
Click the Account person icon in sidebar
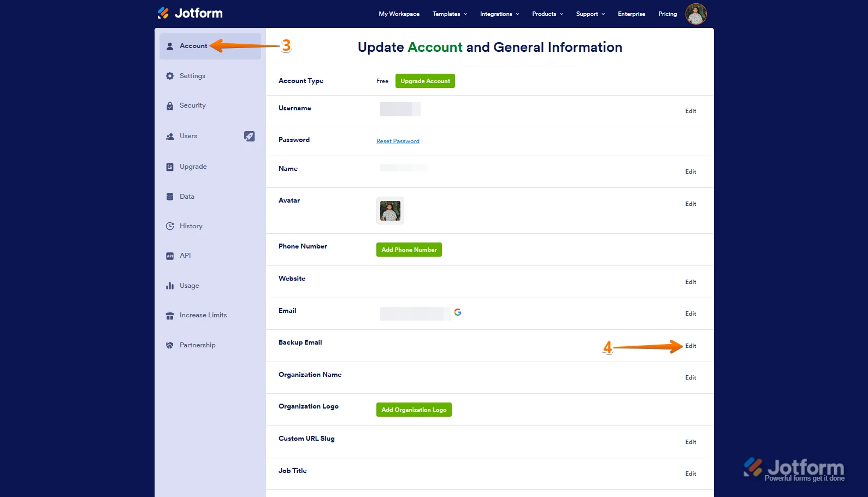[170, 46]
